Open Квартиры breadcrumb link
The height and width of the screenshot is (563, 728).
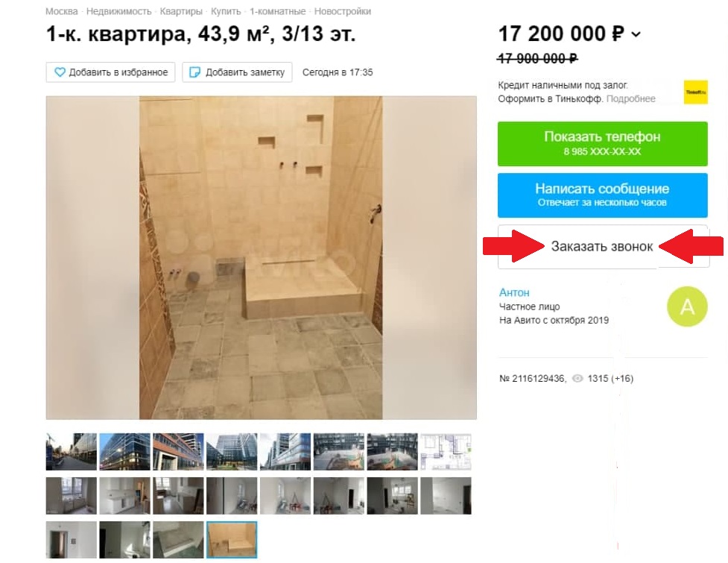point(181,11)
